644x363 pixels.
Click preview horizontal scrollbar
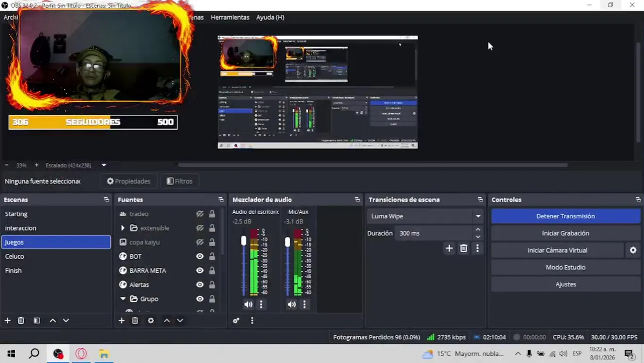[373, 165]
